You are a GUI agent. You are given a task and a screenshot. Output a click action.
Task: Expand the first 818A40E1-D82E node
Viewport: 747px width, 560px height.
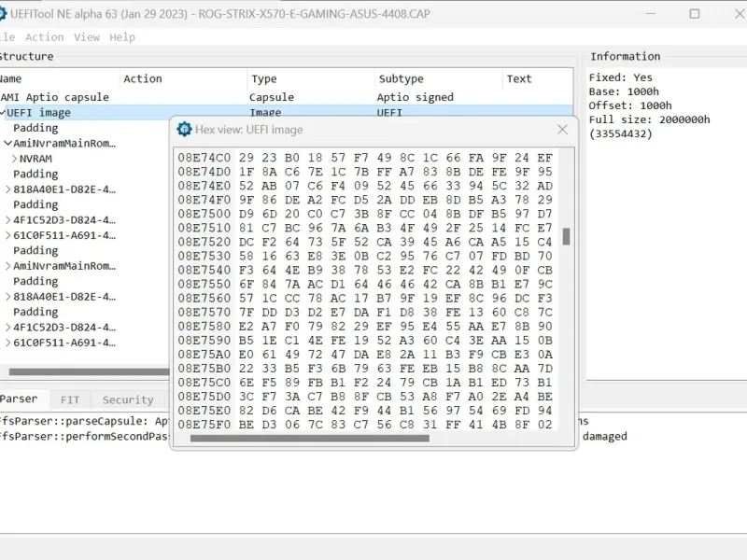coord(7,189)
